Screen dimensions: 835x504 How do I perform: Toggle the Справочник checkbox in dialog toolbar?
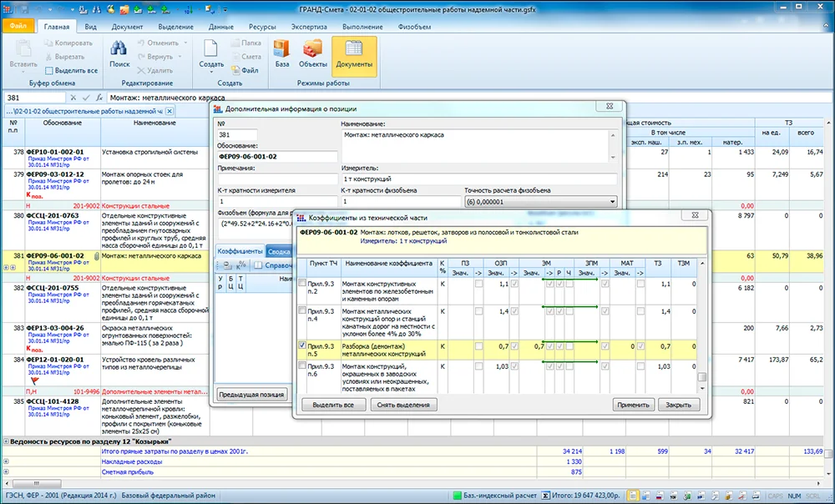(258, 265)
